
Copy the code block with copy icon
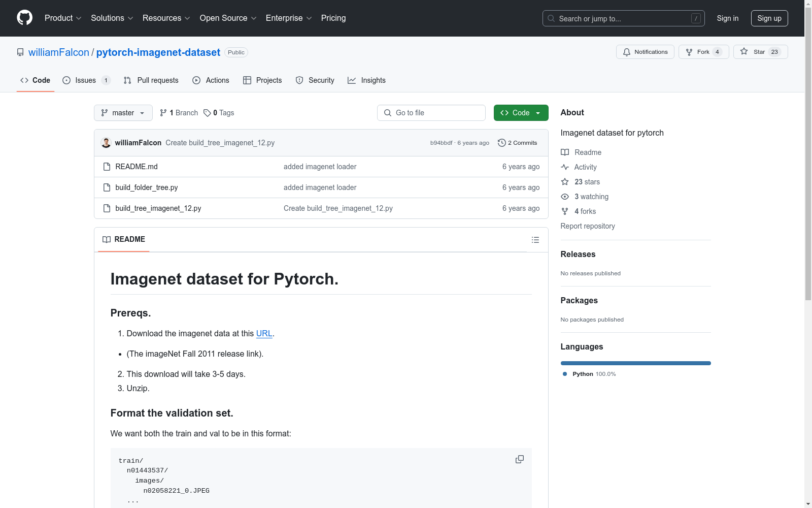[x=520, y=459]
